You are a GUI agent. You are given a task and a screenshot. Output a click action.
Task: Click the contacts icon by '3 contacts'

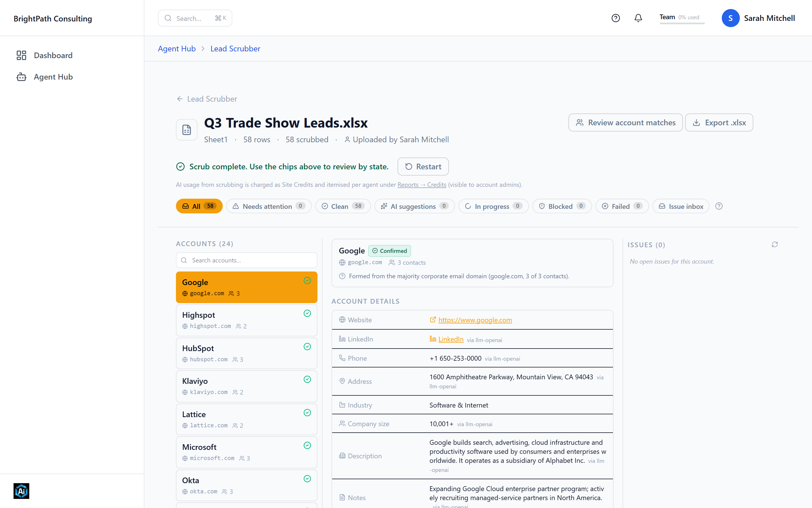coord(392,262)
